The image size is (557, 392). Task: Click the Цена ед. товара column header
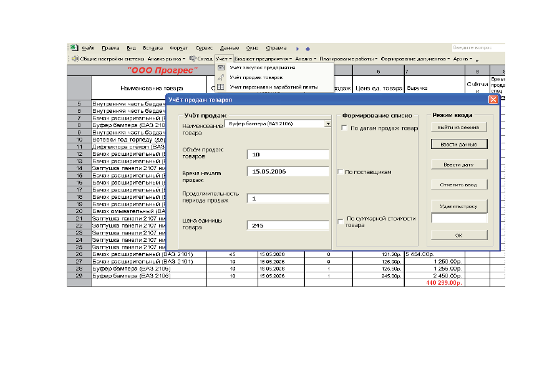point(379,88)
